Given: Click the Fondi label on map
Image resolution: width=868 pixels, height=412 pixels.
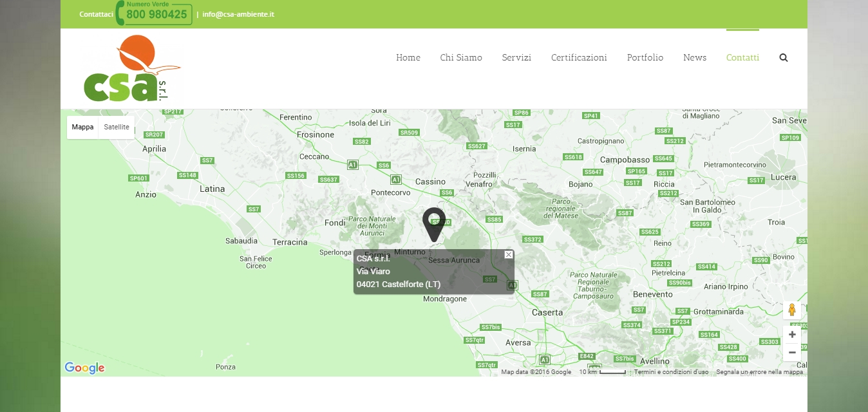Looking at the screenshot, I should pyautogui.click(x=335, y=223).
